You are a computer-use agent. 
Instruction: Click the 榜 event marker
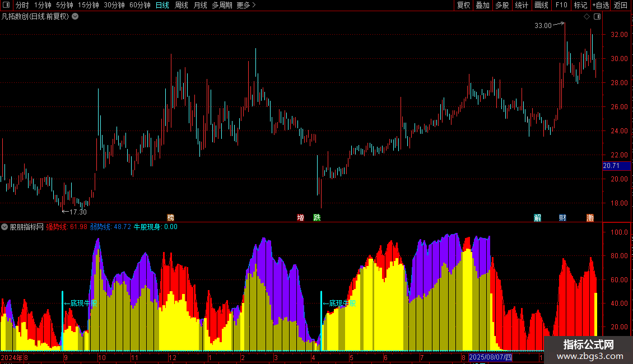[x=171, y=217]
